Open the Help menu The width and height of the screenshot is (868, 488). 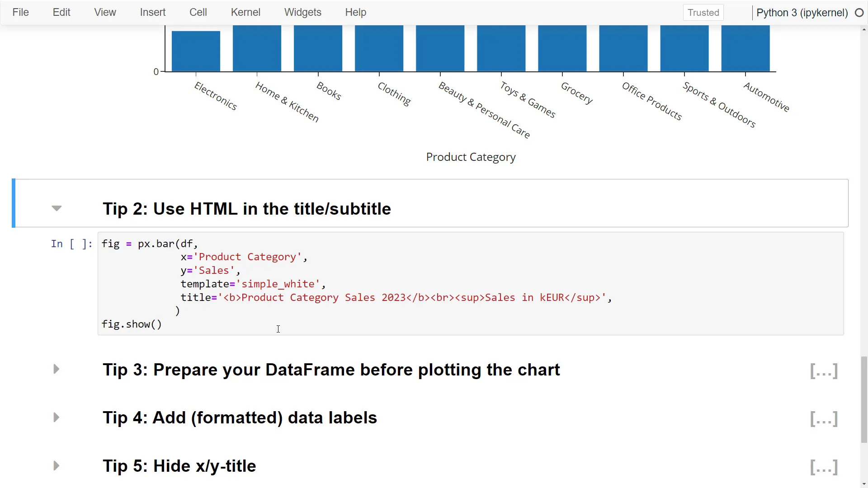pos(356,12)
